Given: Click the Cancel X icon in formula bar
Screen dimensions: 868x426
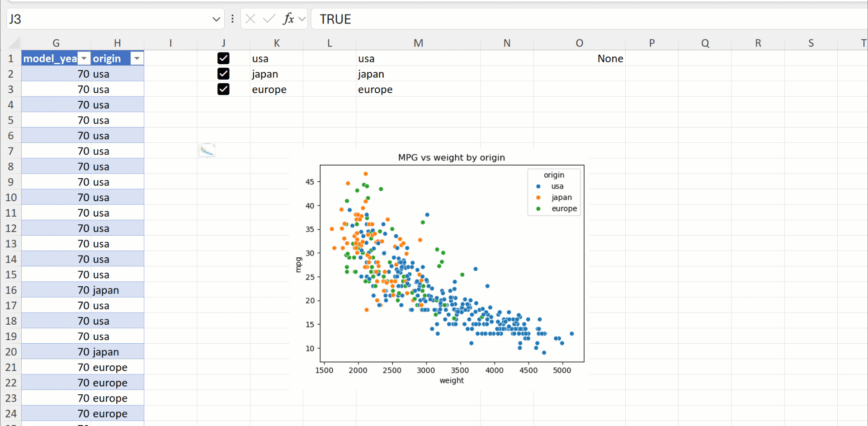Looking at the screenshot, I should [x=250, y=19].
